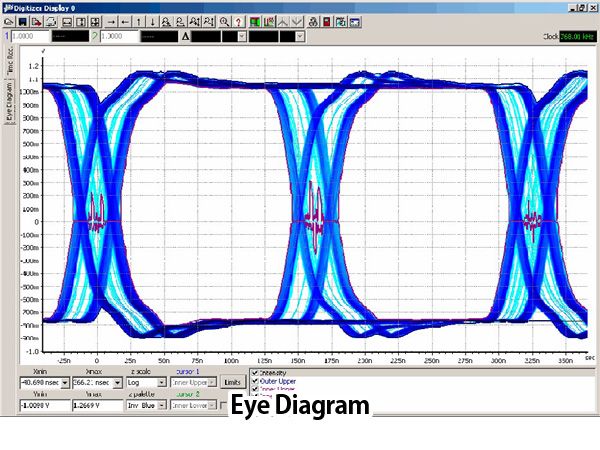Click the question mark help icon

point(240,20)
